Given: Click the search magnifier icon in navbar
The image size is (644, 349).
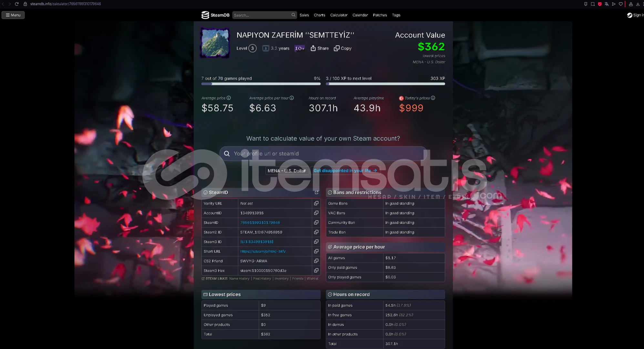Looking at the screenshot, I should click(x=293, y=15).
